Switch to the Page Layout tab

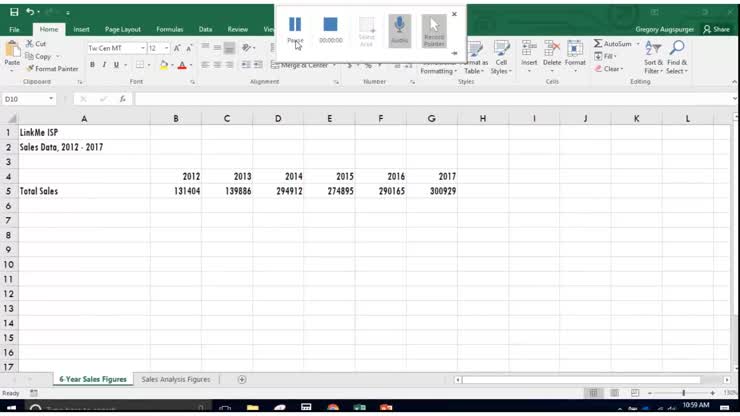[123, 29]
